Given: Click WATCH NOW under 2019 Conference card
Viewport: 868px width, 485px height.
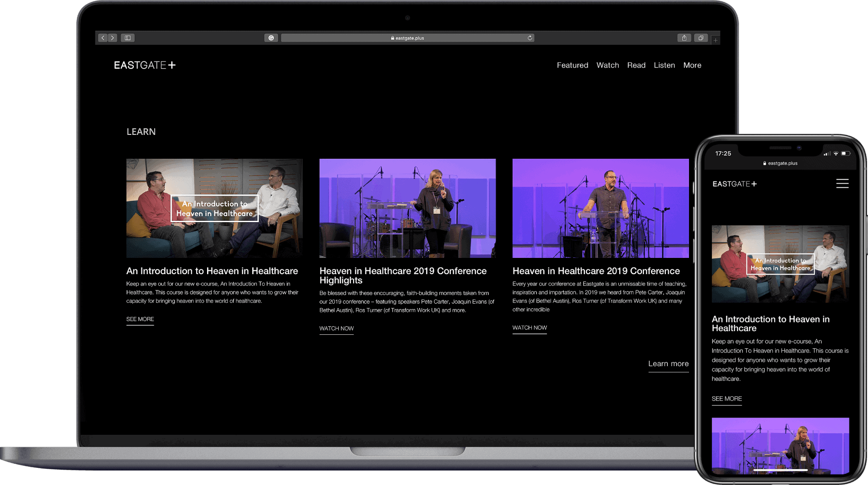Looking at the screenshot, I should click(529, 328).
